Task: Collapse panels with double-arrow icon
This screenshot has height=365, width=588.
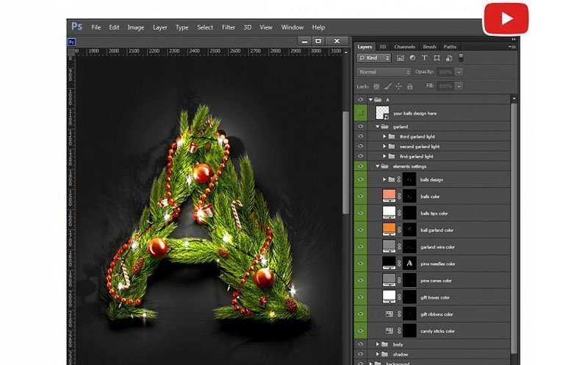Action: pyautogui.click(x=514, y=39)
